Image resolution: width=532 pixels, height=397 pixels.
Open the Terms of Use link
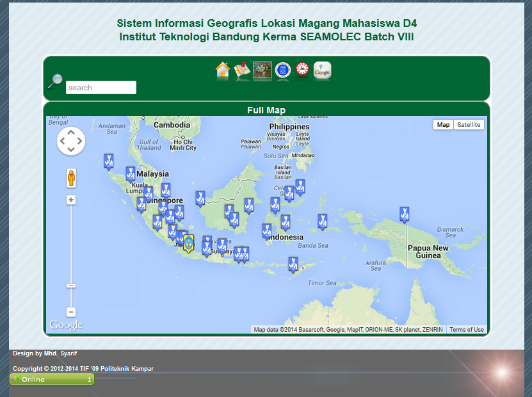466,330
